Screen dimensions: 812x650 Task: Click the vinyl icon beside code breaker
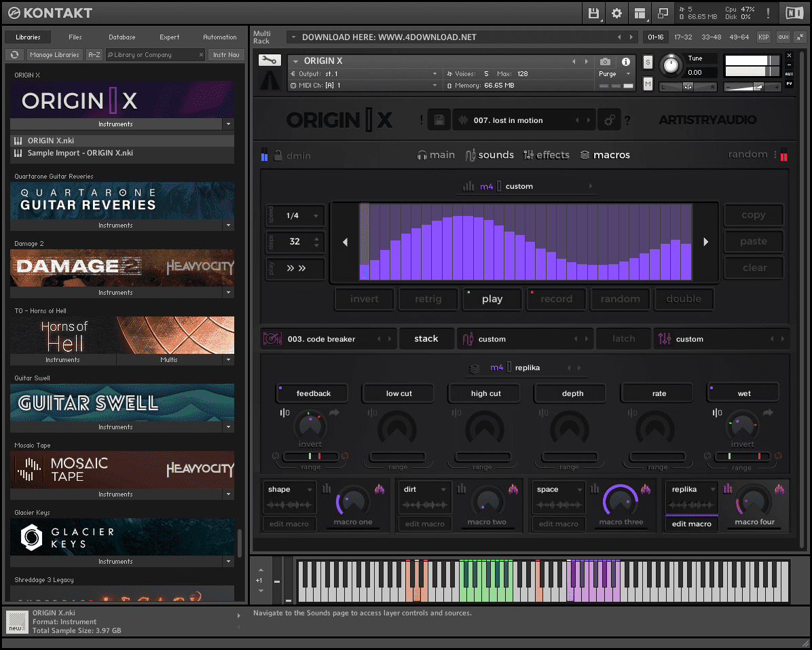272,339
